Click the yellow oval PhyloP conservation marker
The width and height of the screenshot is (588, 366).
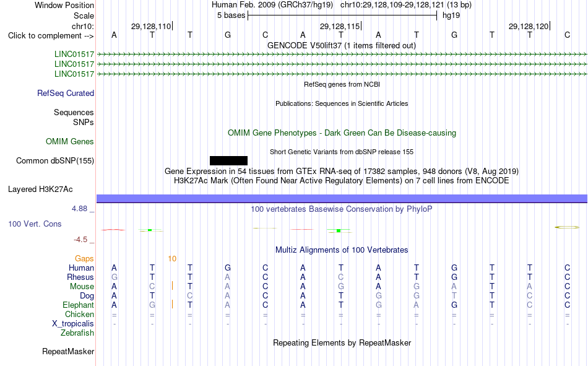click(x=567, y=227)
